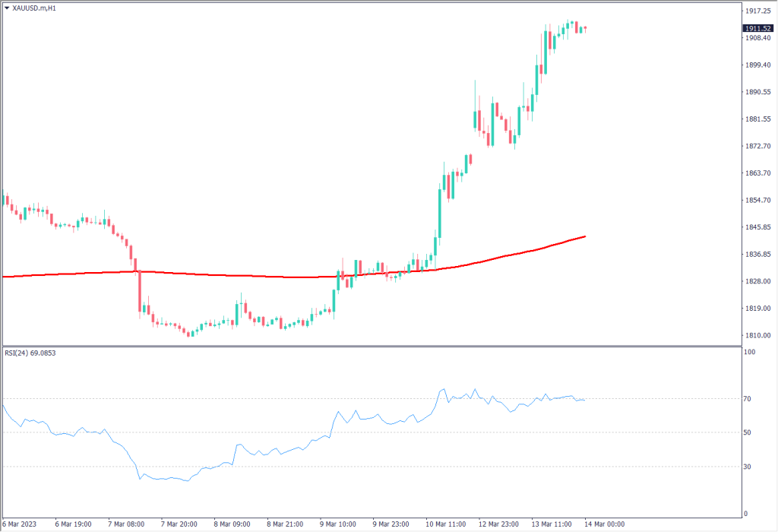
Task: Click the RSI scale value 50
Action: (x=748, y=432)
